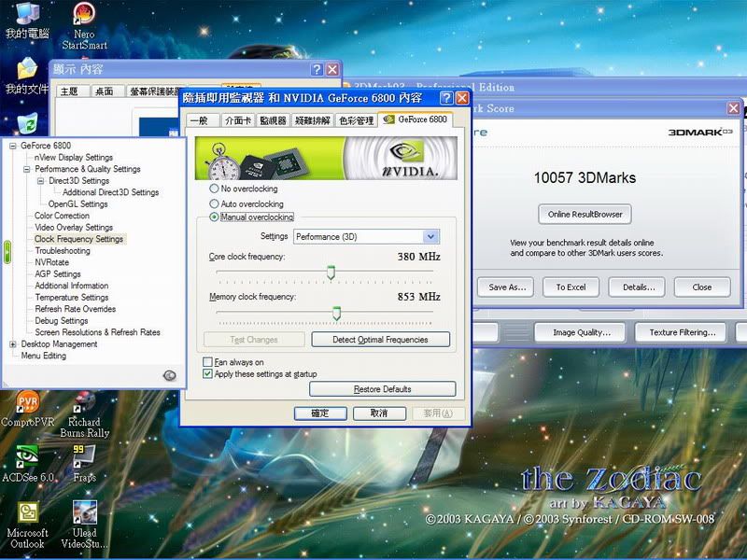This screenshot has height=560, width=747.
Task: Select NVRotate tree item
Action: (52, 262)
